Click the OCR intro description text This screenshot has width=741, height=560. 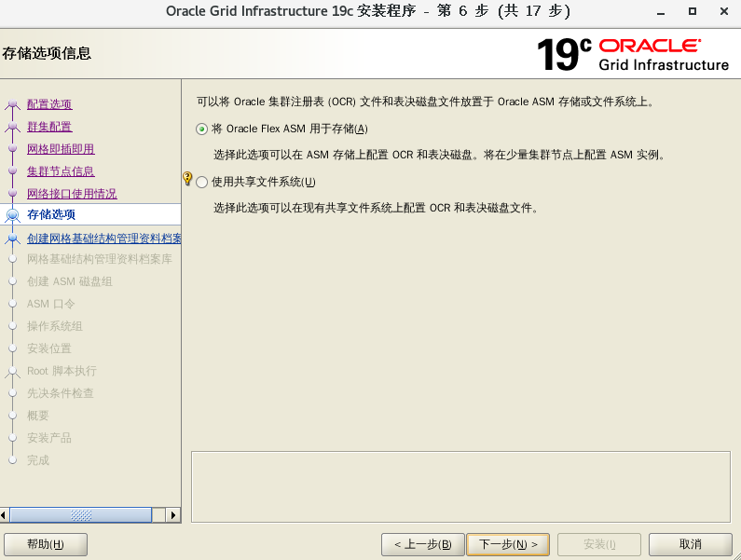pyautogui.click(x=426, y=102)
